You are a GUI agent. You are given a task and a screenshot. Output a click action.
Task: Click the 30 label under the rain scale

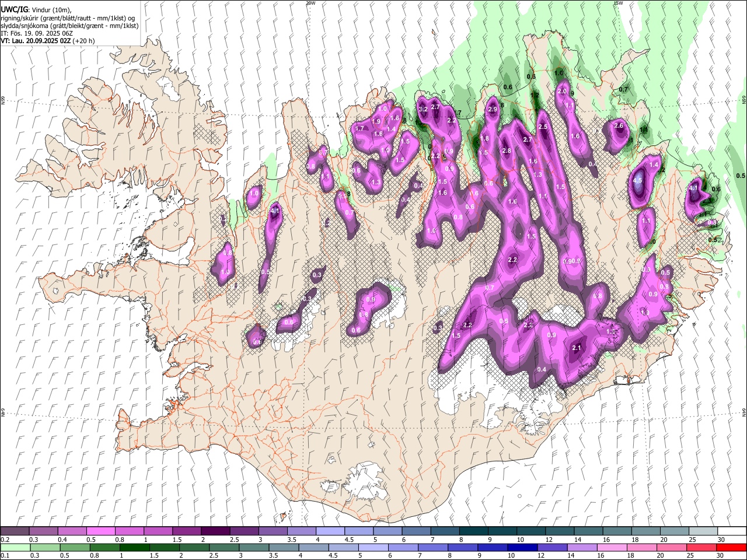(721, 555)
